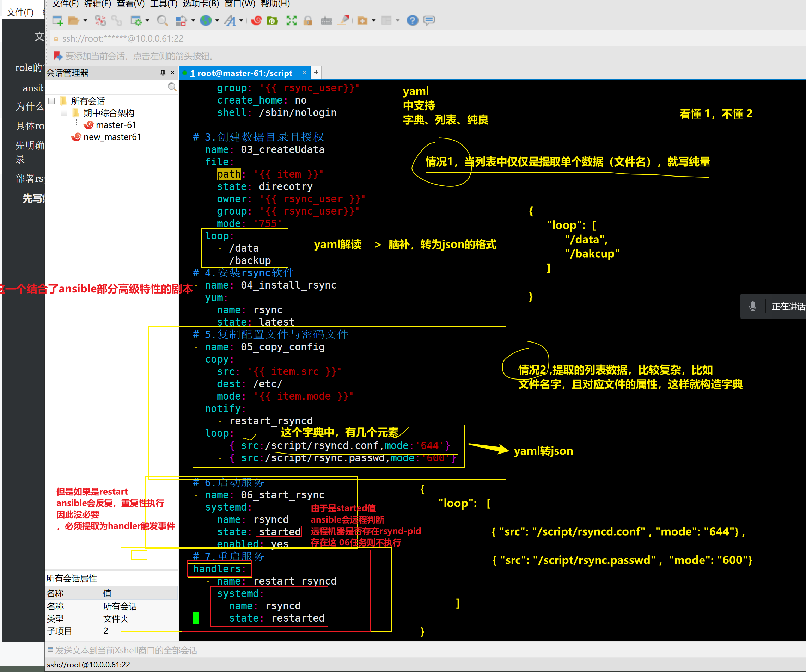Click the keyboard mapping icon
The image size is (806, 672).
click(326, 20)
